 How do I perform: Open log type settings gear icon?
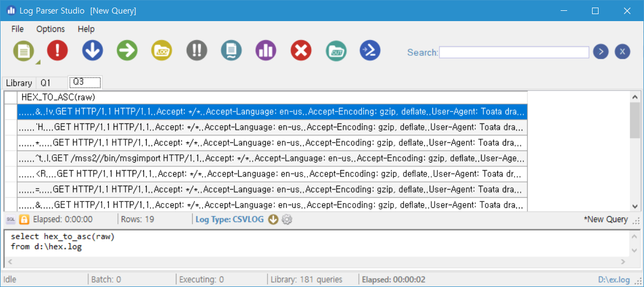(287, 219)
